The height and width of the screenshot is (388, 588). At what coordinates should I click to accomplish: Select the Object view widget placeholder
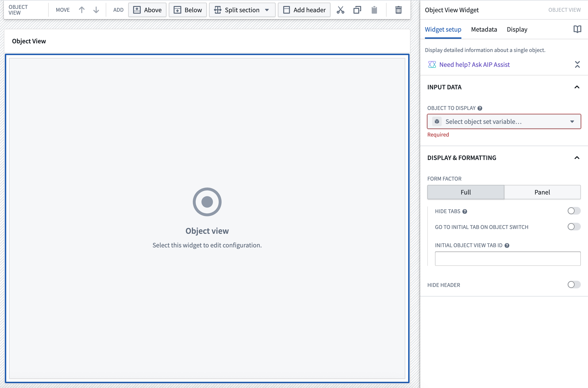pyautogui.click(x=207, y=218)
